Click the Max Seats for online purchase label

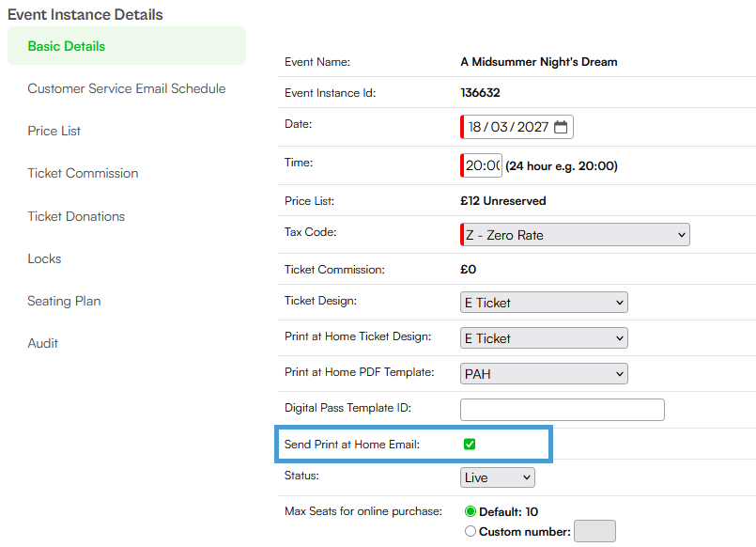coord(363,511)
